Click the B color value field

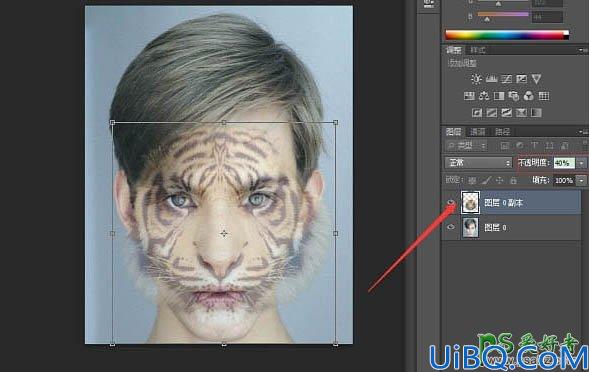coord(547,17)
